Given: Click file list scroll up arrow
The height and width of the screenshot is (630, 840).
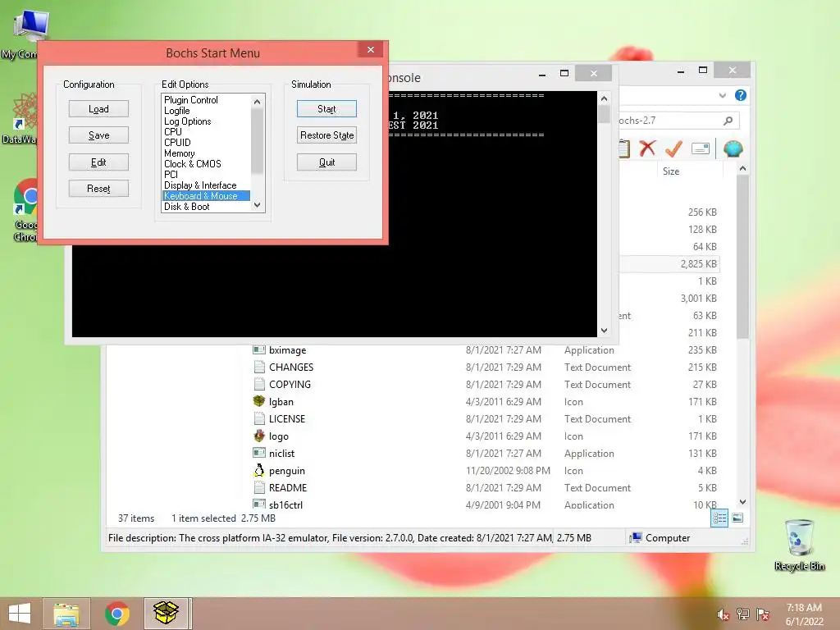Looking at the screenshot, I should pyautogui.click(x=742, y=169).
